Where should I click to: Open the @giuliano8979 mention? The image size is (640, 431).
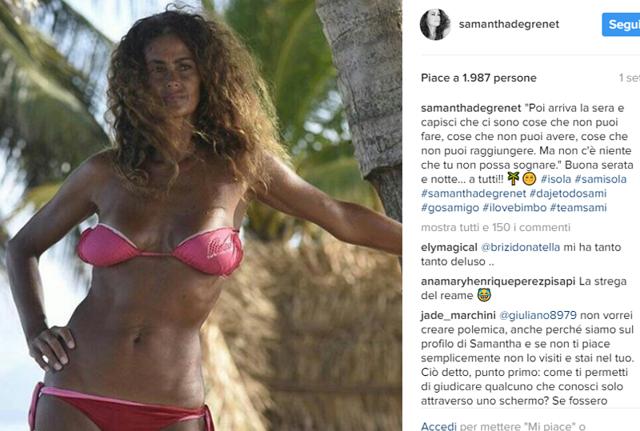[538, 315]
